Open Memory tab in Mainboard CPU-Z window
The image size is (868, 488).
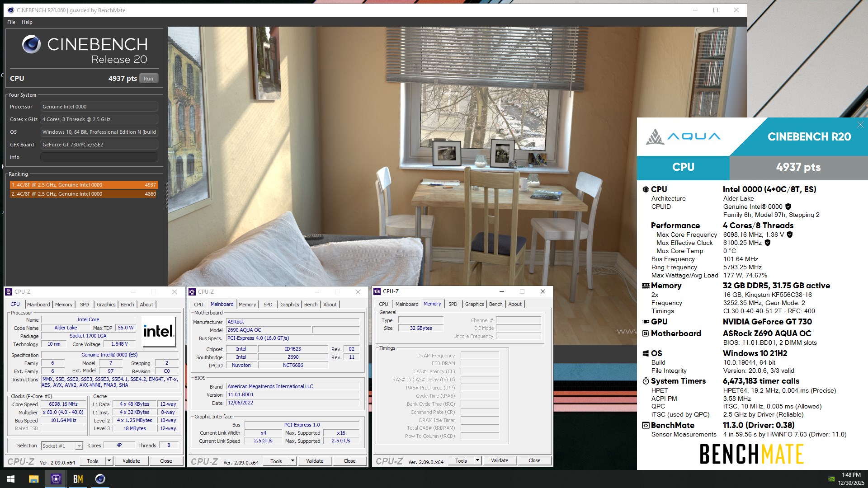pyautogui.click(x=247, y=305)
